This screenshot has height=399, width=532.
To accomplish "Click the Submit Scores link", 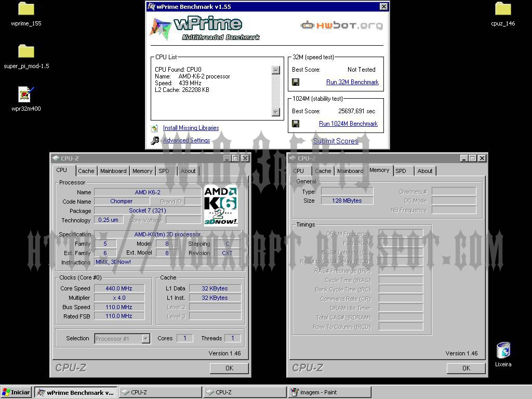I will tap(336, 141).
